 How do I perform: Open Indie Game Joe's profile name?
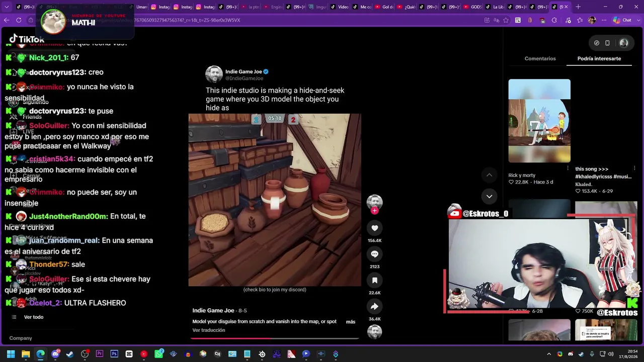point(244,72)
